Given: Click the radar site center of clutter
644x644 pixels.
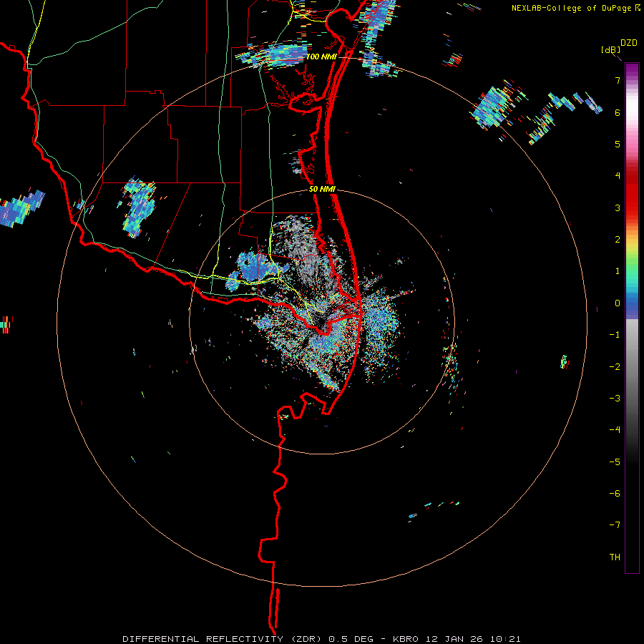Looking at the screenshot, I should pyautogui.click(x=323, y=322).
